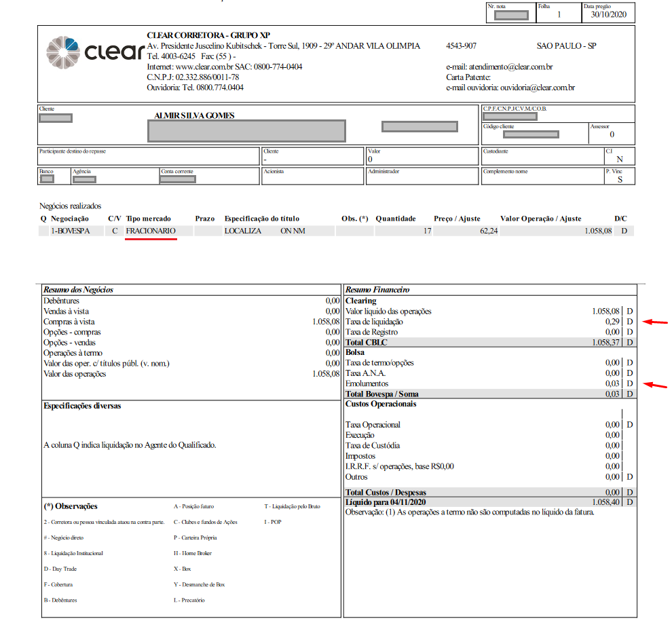Click the 'P - Carteira Própria' legend entry
This screenshot has height=623, width=672.
click(x=195, y=537)
